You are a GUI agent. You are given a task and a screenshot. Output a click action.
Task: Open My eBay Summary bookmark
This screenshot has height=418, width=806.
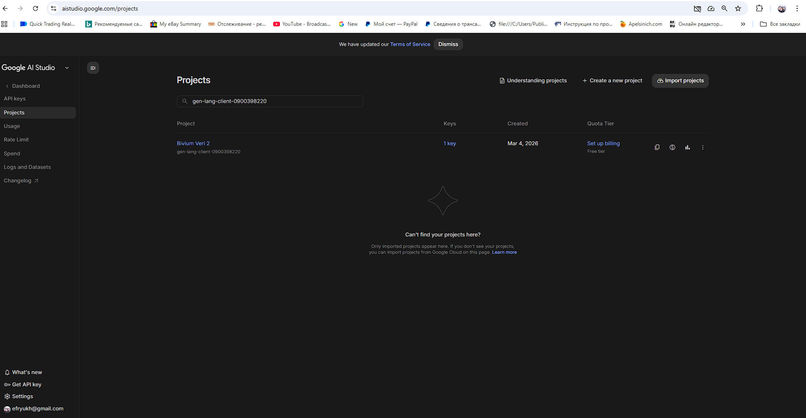click(175, 24)
